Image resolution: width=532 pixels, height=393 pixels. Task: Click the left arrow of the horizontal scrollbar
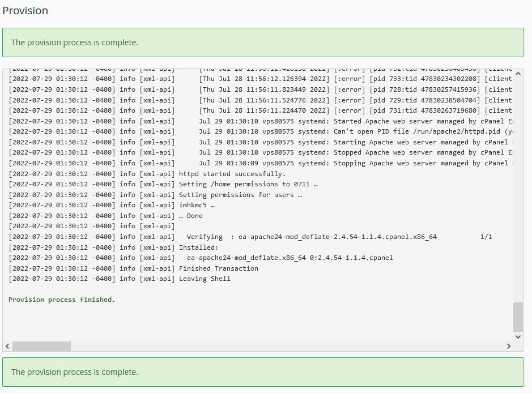pyautogui.click(x=6, y=346)
